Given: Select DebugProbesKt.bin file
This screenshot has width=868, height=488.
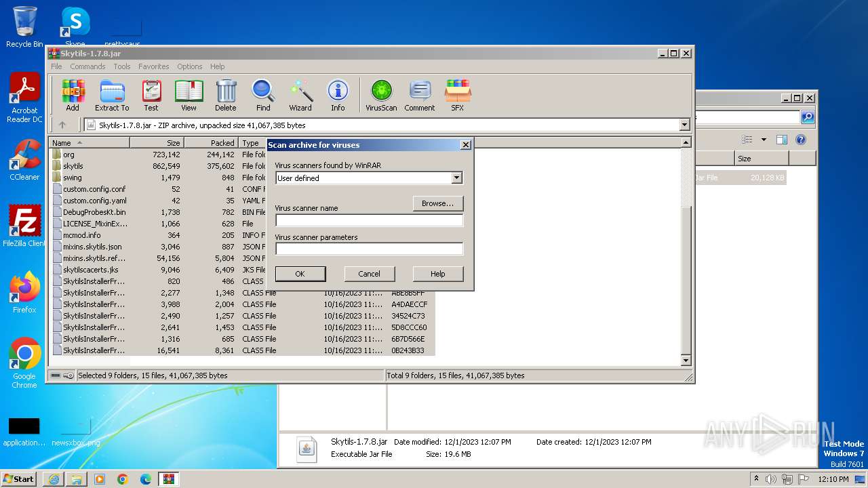Looking at the screenshot, I should (94, 212).
